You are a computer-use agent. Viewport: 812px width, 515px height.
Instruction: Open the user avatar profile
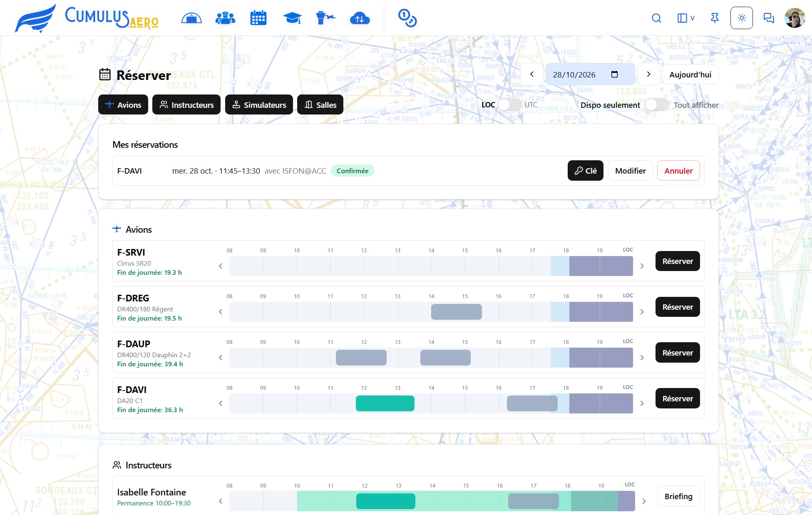tap(795, 18)
